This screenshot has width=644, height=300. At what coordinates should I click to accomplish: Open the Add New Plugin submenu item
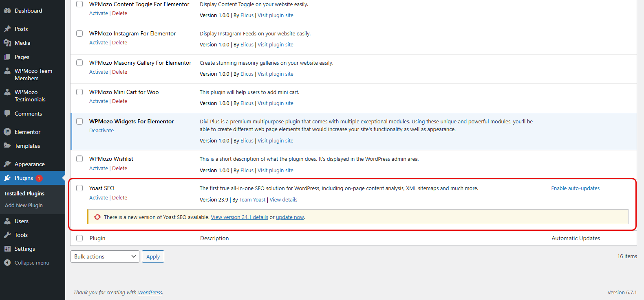pos(24,205)
